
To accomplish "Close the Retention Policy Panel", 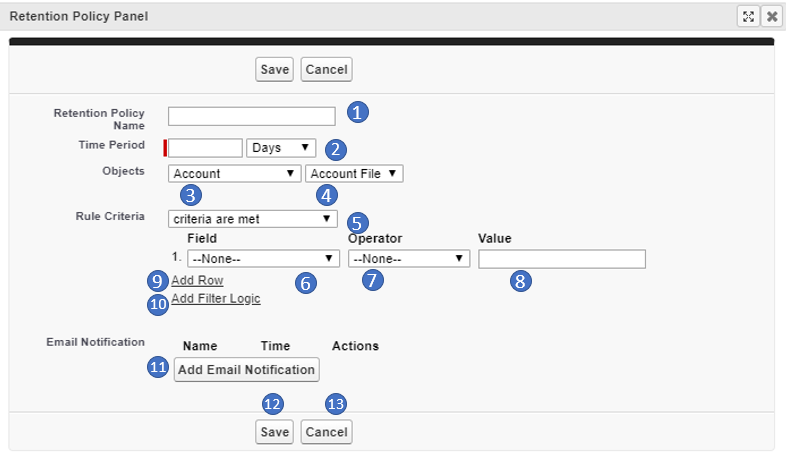I will (772, 16).
